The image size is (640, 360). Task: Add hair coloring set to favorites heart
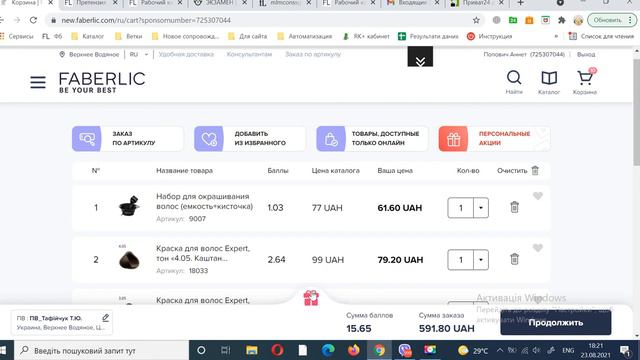coord(538,196)
